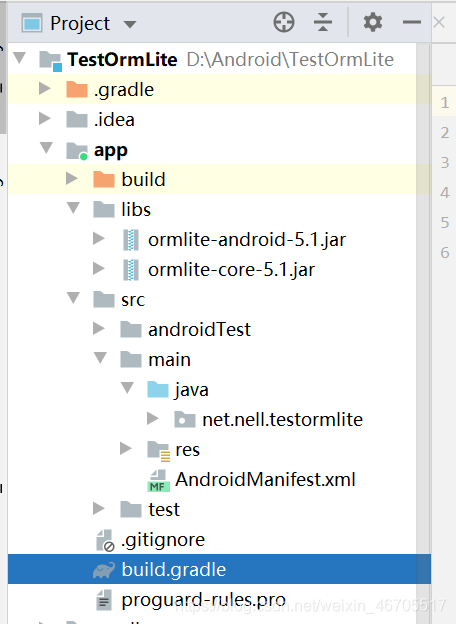Select the app module name
This screenshot has height=624, width=456.
pyautogui.click(x=111, y=151)
